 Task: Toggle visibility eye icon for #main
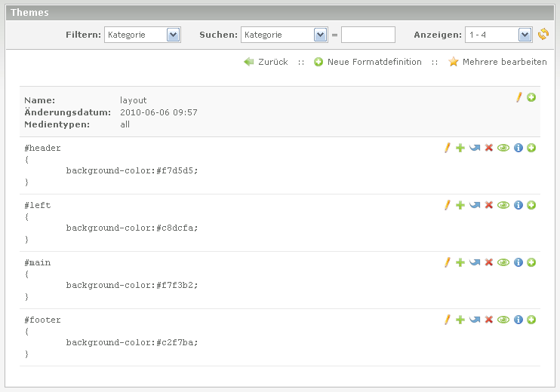coord(503,262)
